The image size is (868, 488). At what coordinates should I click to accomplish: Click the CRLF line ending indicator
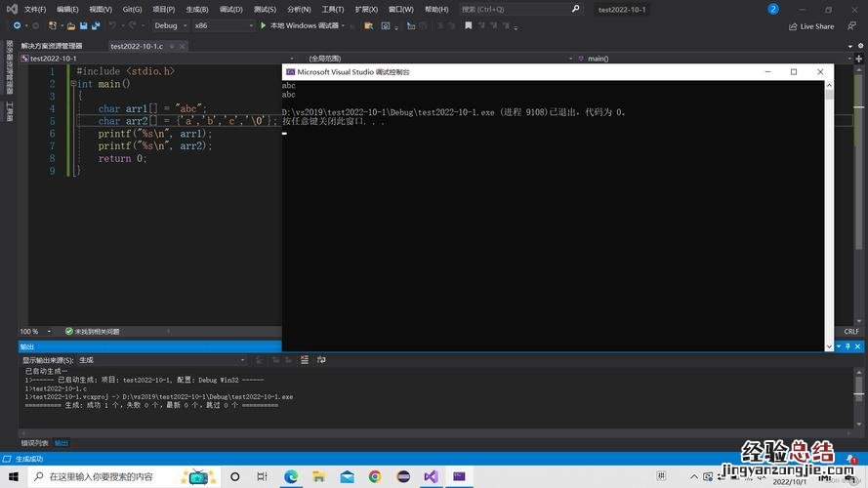(x=851, y=331)
